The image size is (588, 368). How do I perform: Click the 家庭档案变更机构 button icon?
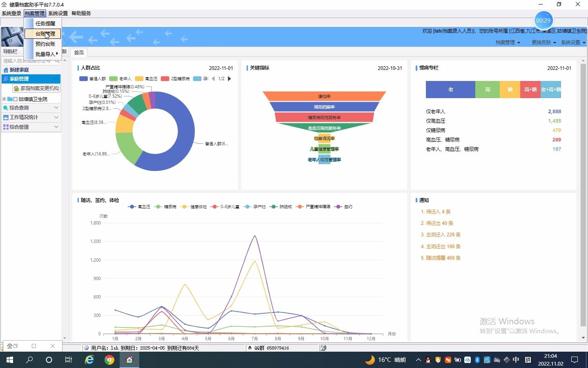(16, 88)
